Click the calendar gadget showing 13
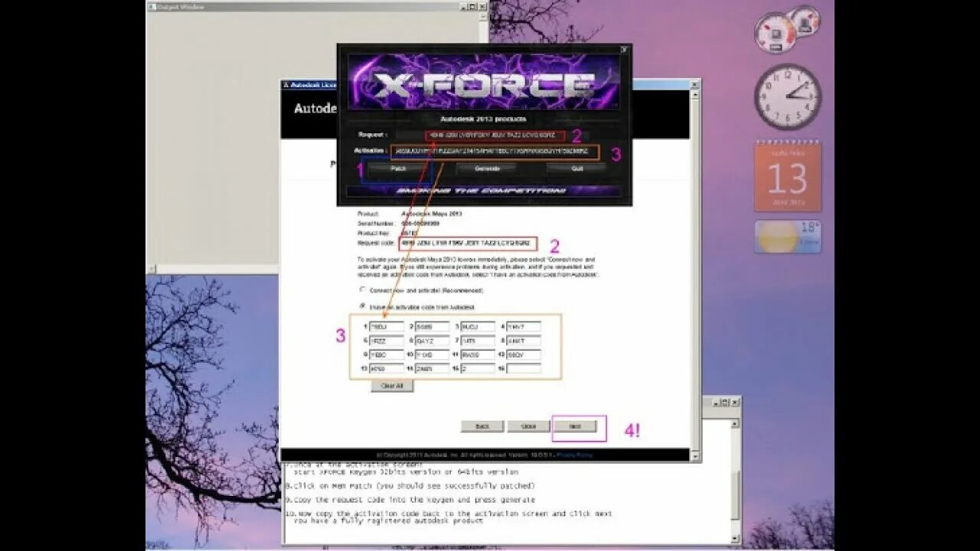This screenshot has width=980, height=551. 787,177
